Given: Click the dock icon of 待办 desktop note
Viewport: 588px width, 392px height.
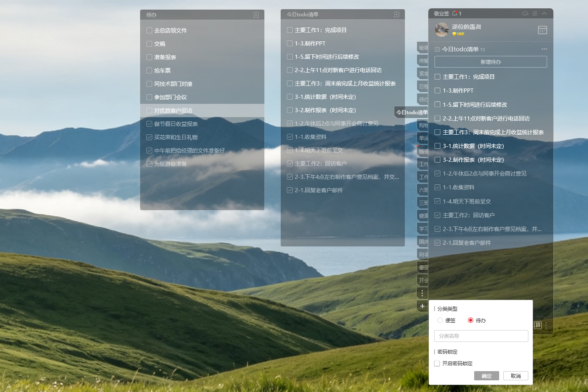Looking at the screenshot, I should click(256, 15).
